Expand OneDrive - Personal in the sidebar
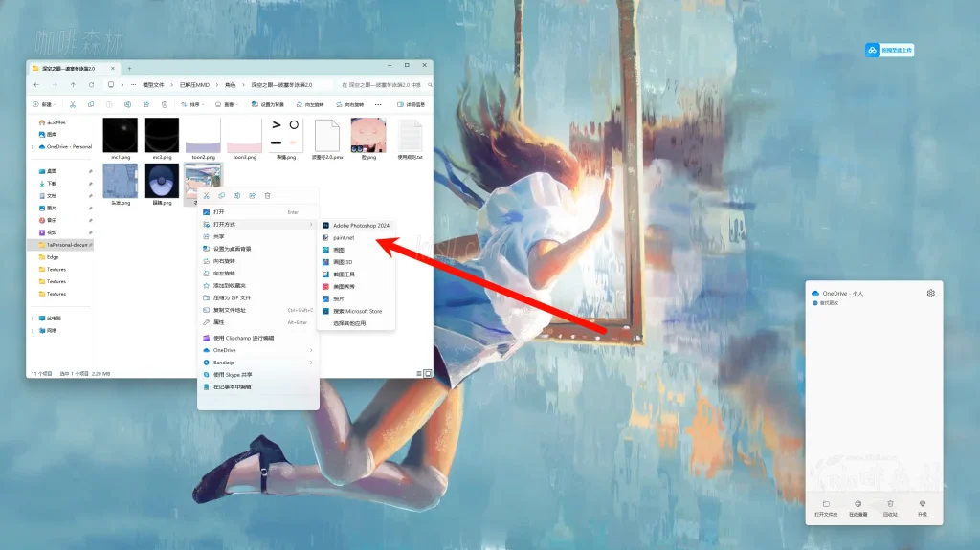This screenshot has width=980, height=550. click(x=33, y=147)
